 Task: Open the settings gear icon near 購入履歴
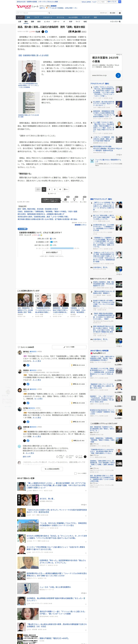click(x=120, y=13)
